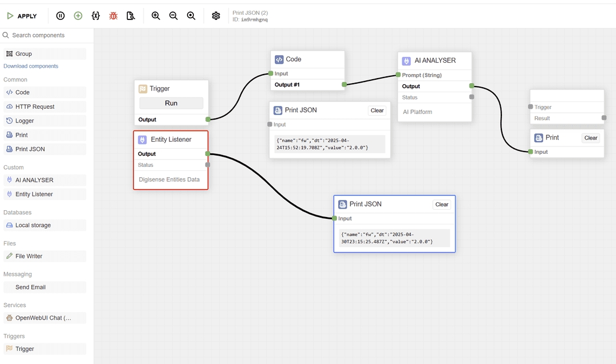Image resolution: width=616 pixels, height=364 pixels.
Task: Select Code component in sidebar
Action: click(45, 92)
